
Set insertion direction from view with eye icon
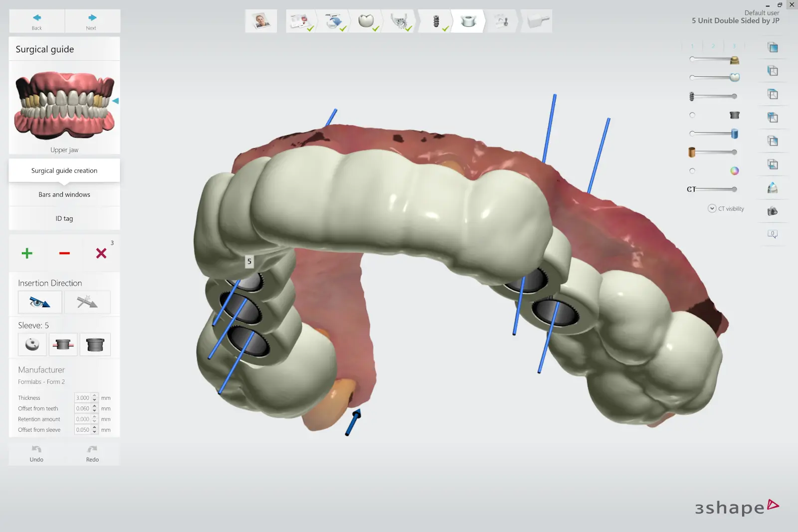tap(40, 302)
